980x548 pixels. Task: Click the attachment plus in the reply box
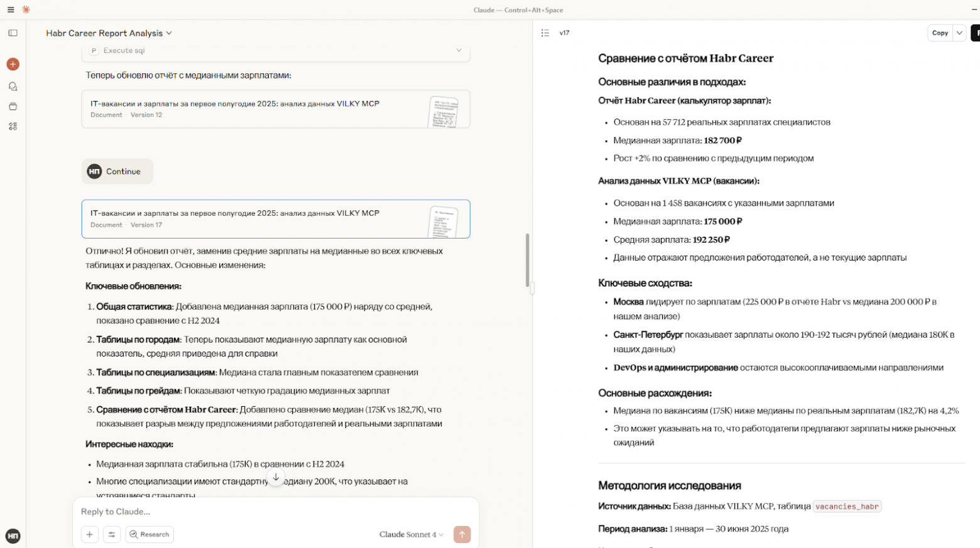coord(89,534)
